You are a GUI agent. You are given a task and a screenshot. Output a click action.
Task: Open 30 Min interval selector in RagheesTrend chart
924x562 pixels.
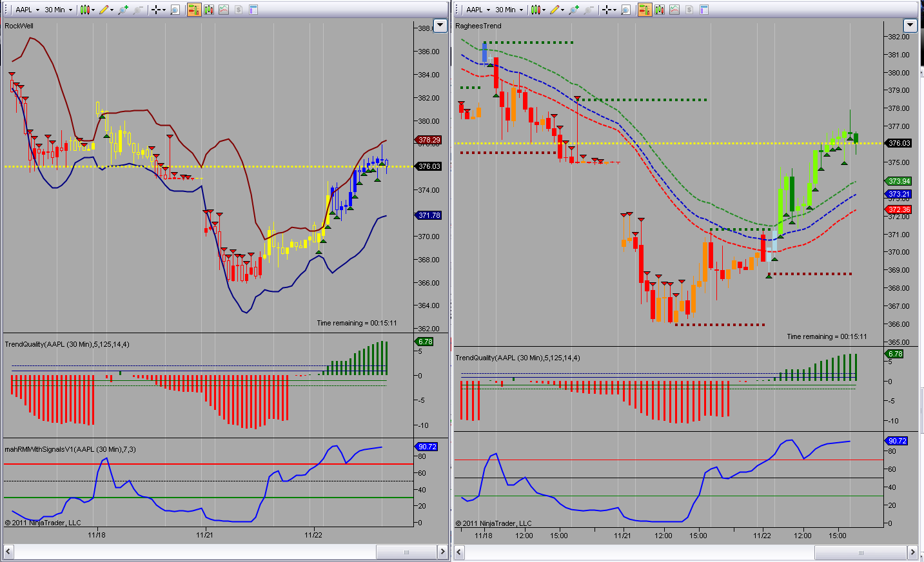point(509,10)
